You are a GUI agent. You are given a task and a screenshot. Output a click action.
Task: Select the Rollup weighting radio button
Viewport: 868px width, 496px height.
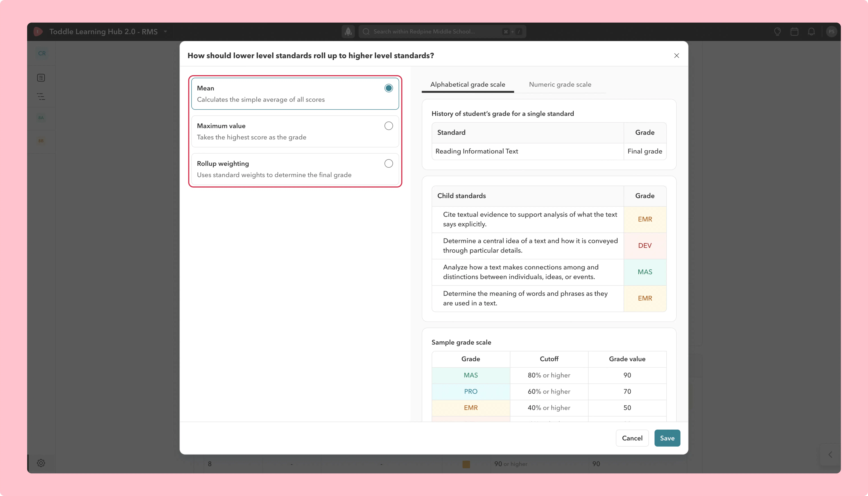pos(388,164)
